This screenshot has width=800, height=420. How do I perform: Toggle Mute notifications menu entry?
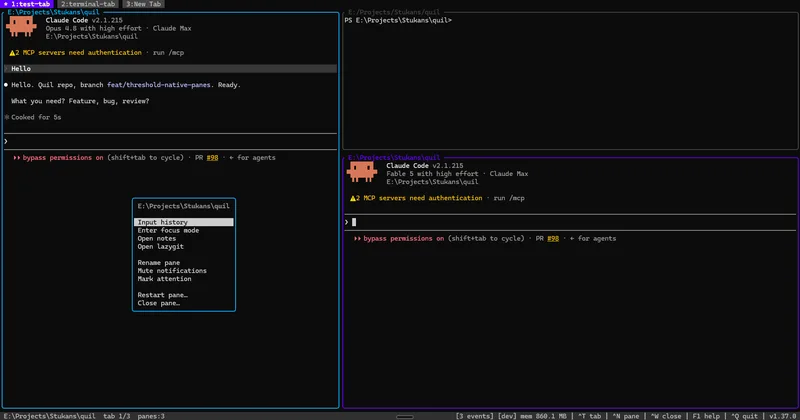(172, 271)
